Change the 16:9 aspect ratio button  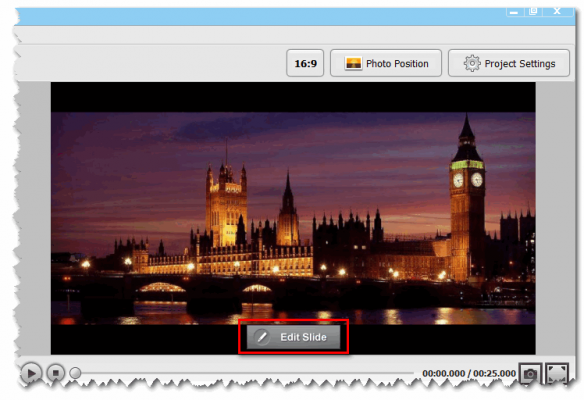(305, 63)
